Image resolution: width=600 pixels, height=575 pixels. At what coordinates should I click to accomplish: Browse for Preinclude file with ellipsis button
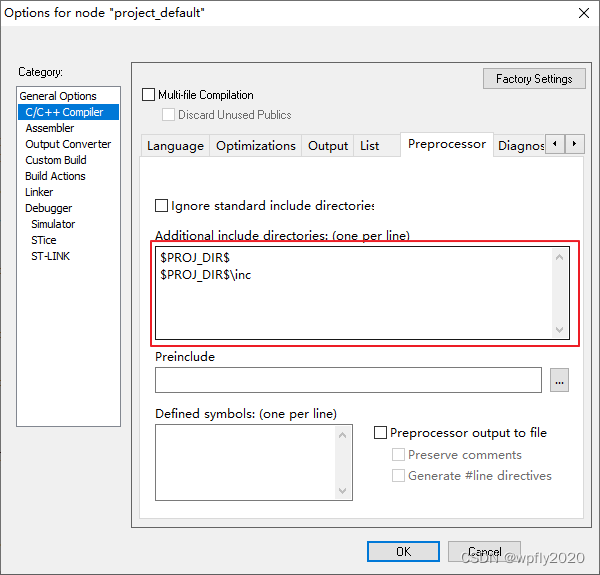point(559,380)
